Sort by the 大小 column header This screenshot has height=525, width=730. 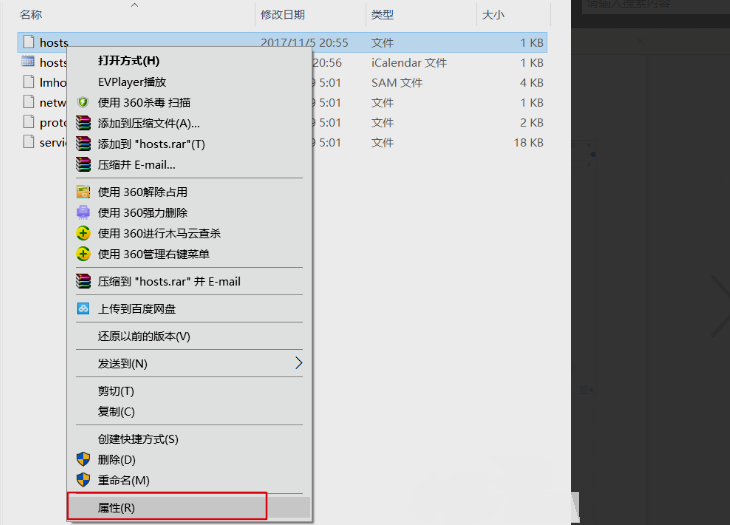tap(493, 15)
